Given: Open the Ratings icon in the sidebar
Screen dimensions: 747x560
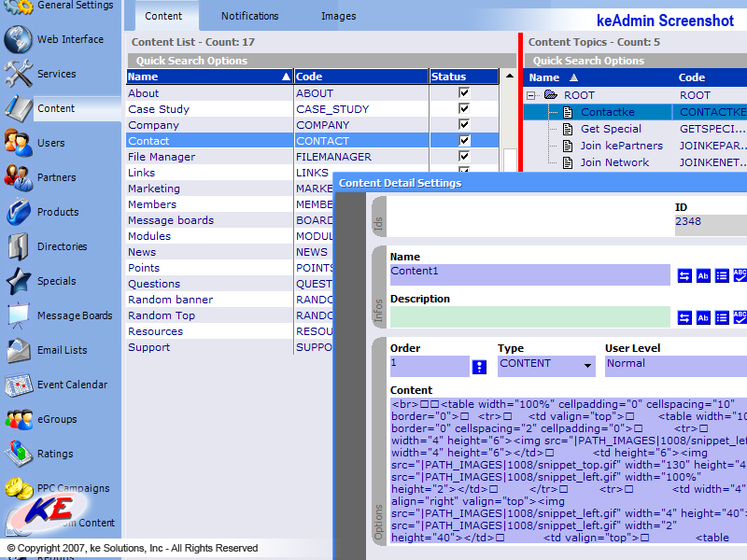Looking at the screenshot, I should coord(18,454).
